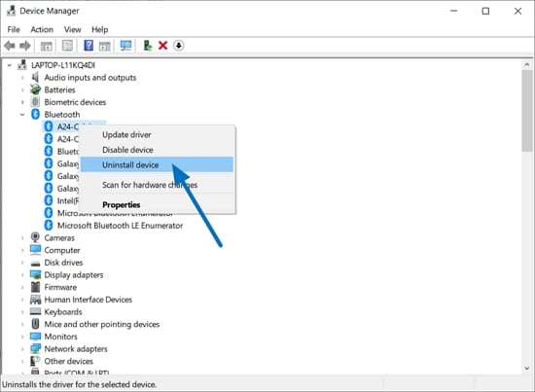
Task: Click the Bluetooth icon of Microsoft Bluetooth LE Enumerator
Action: 49,225
